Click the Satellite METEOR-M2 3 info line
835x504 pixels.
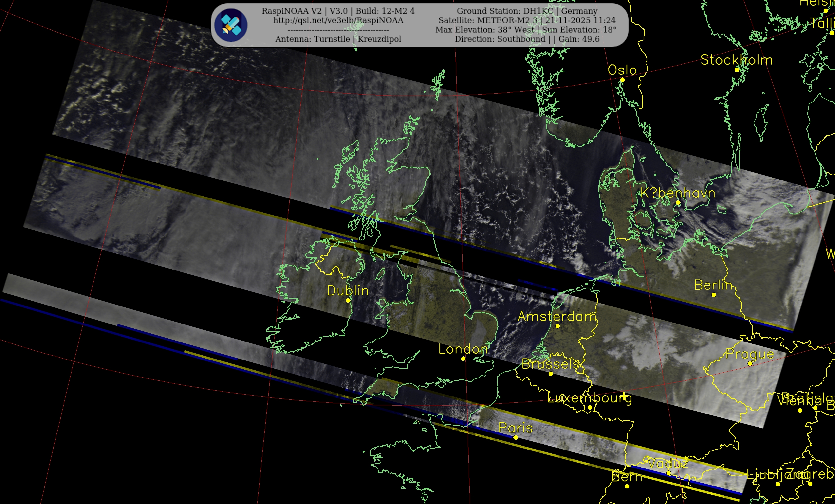pyautogui.click(x=527, y=20)
